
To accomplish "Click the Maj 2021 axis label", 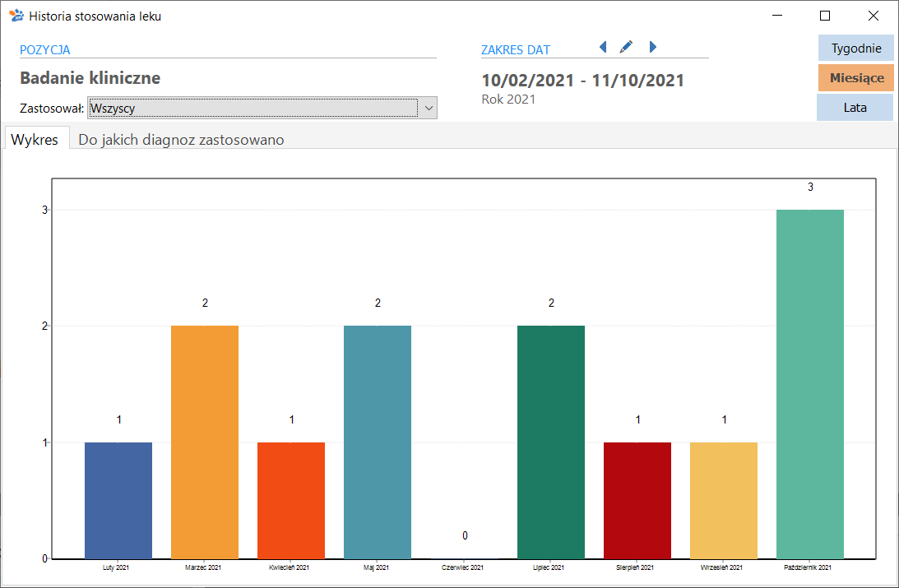I will pos(376,568).
